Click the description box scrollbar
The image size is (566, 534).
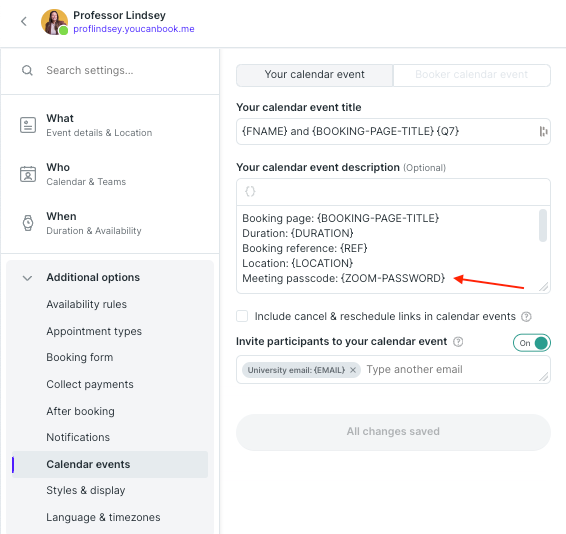coord(543,225)
